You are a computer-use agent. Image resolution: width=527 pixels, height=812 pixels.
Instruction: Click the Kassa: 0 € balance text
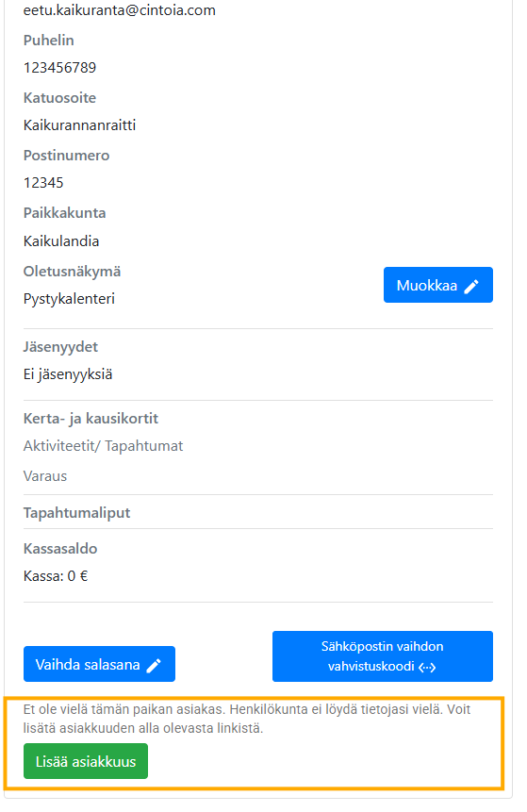point(56,576)
